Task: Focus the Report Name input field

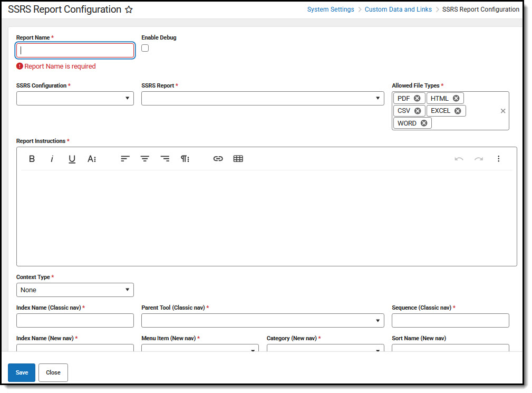Action: (75, 51)
